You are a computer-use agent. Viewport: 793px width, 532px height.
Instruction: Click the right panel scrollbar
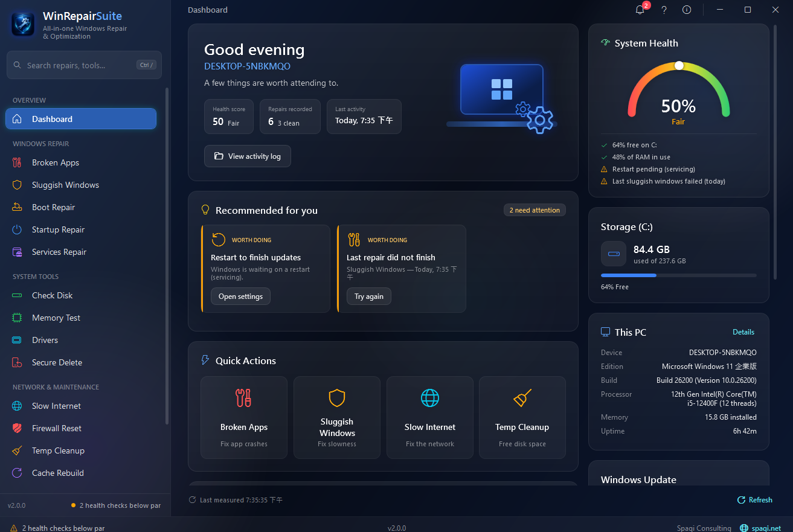(775, 152)
